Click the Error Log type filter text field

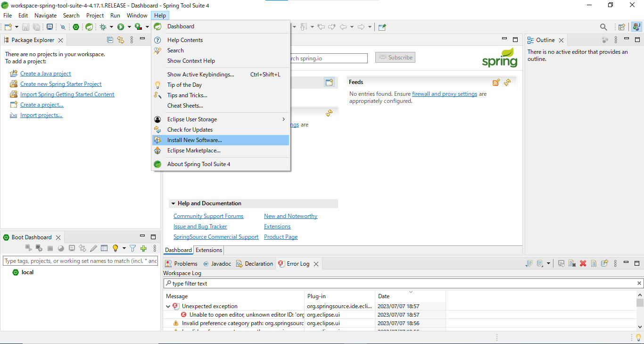click(399, 284)
